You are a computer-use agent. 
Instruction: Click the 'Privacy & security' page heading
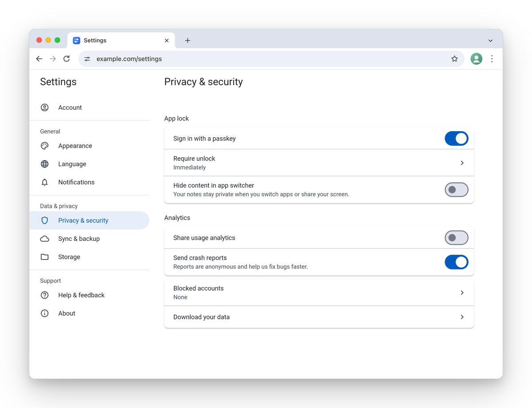pos(203,82)
